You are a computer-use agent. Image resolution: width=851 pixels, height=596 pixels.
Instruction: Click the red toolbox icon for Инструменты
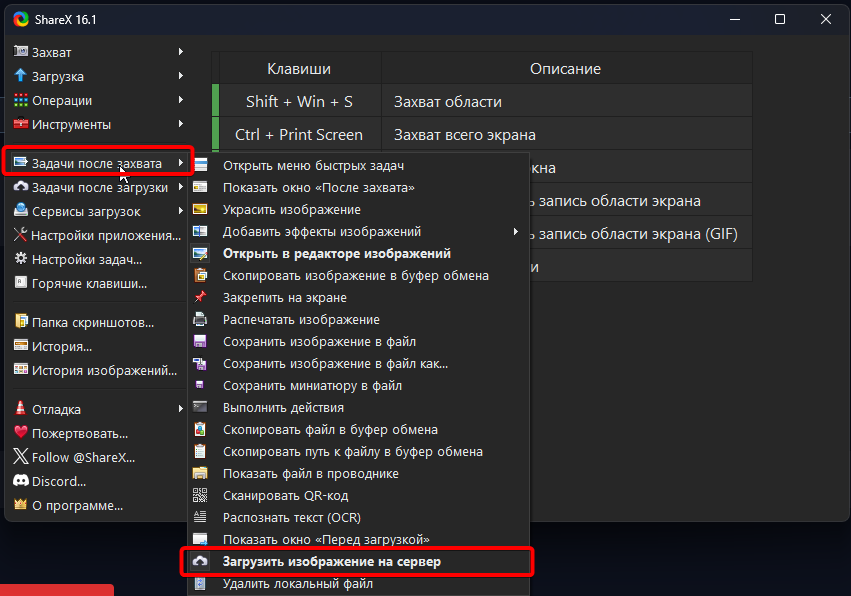point(21,124)
